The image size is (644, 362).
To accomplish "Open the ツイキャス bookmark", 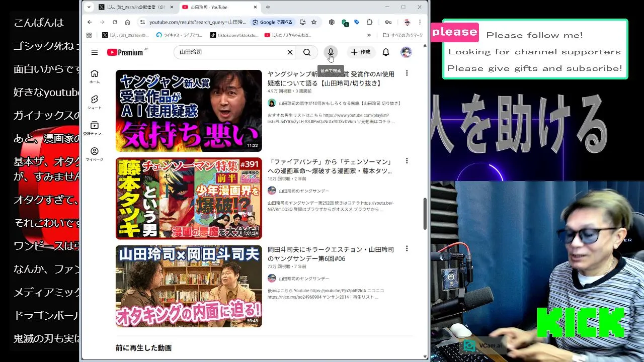I will pyautogui.click(x=179, y=35).
